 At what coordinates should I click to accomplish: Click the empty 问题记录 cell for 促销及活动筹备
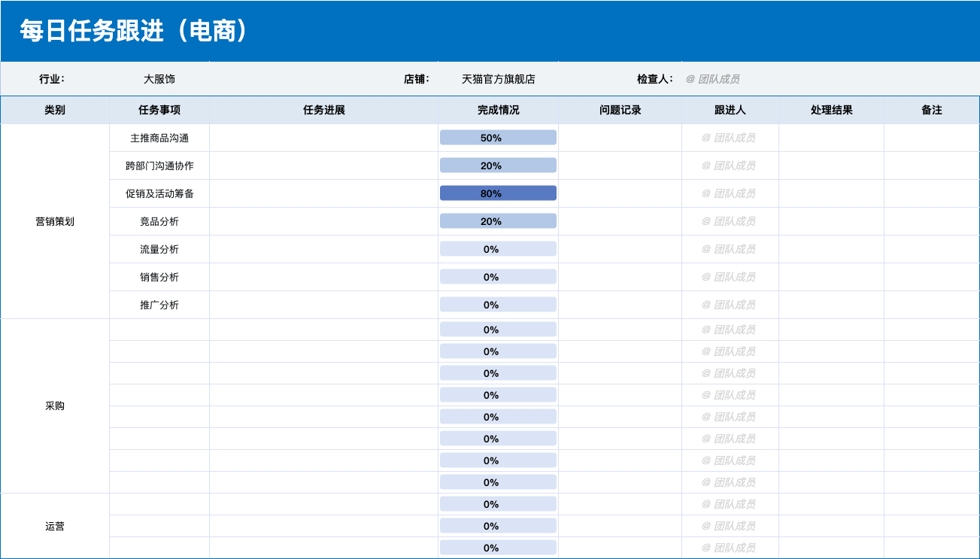[x=618, y=193]
